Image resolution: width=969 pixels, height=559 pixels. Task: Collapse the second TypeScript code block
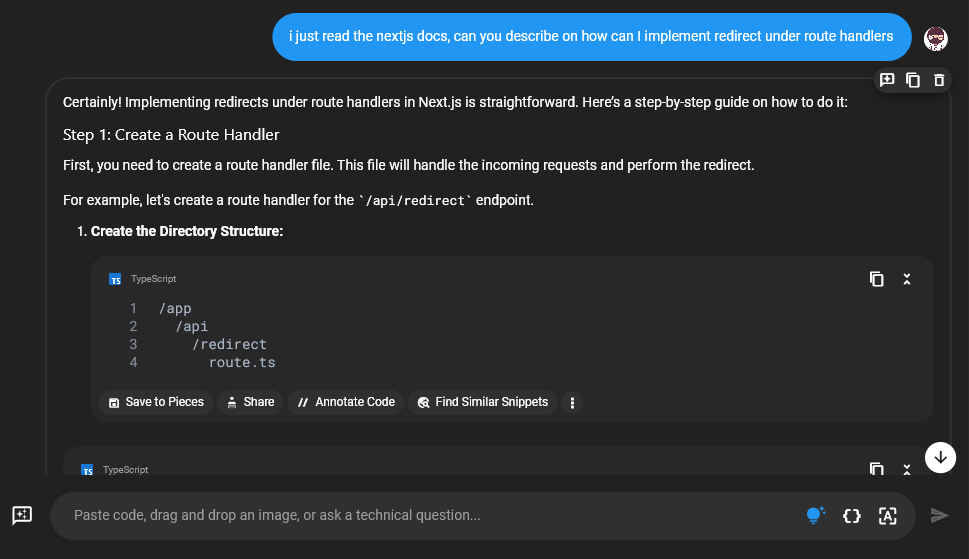click(907, 469)
